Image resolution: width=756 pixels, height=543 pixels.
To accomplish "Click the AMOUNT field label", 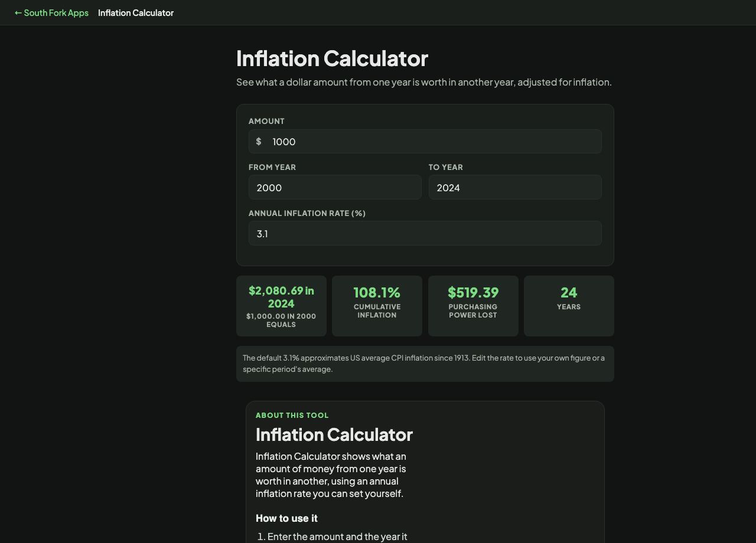I will click(266, 121).
